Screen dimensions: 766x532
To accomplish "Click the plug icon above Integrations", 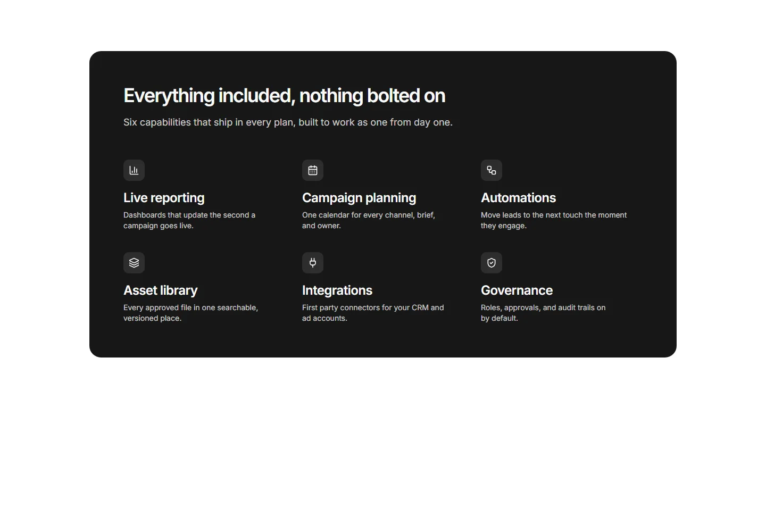I will 313,263.
